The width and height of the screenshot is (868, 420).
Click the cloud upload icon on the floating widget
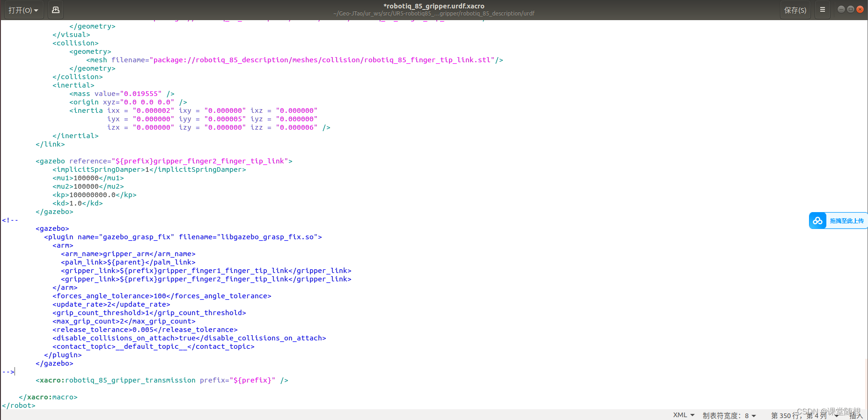817,221
